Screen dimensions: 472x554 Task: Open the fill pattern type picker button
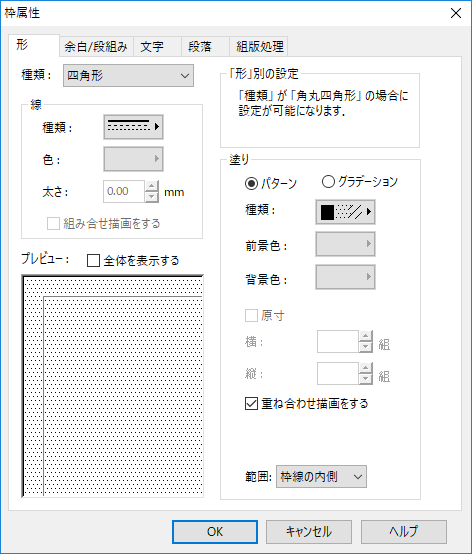pos(345,212)
